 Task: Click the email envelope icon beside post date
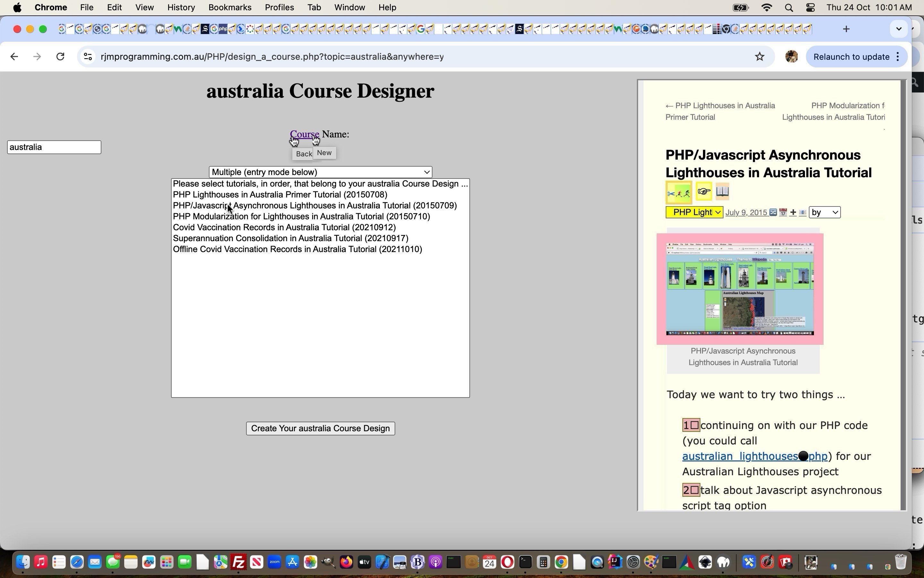[803, 213]
